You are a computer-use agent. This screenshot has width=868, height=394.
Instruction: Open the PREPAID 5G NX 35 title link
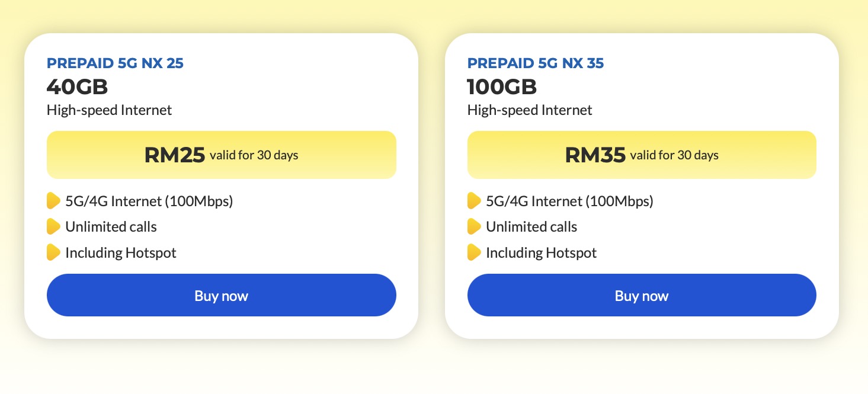pos(536,63)
